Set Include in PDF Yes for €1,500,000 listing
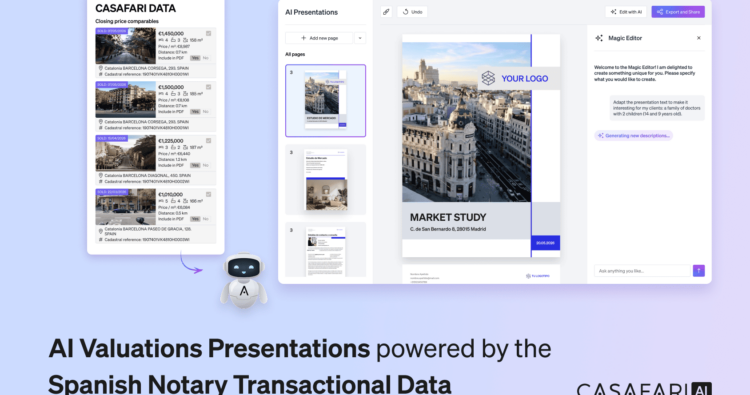This screenshot has height=395, width=750. (195, 111)
